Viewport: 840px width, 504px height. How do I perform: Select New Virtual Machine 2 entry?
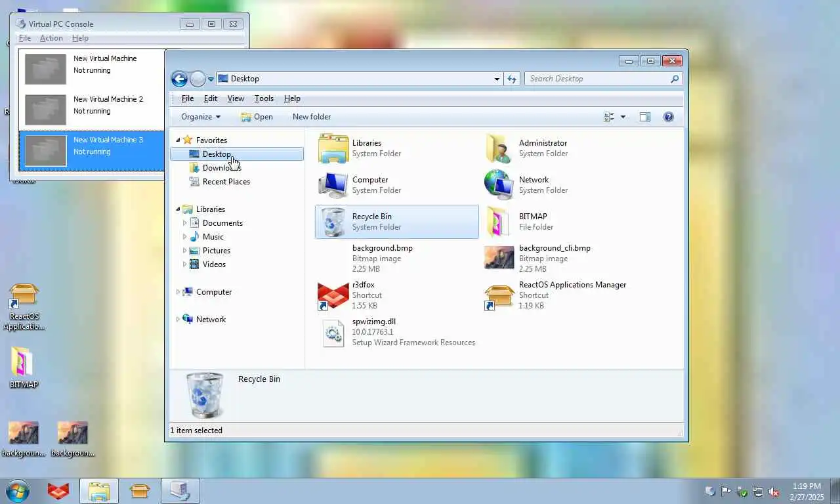tap(92, 110)
